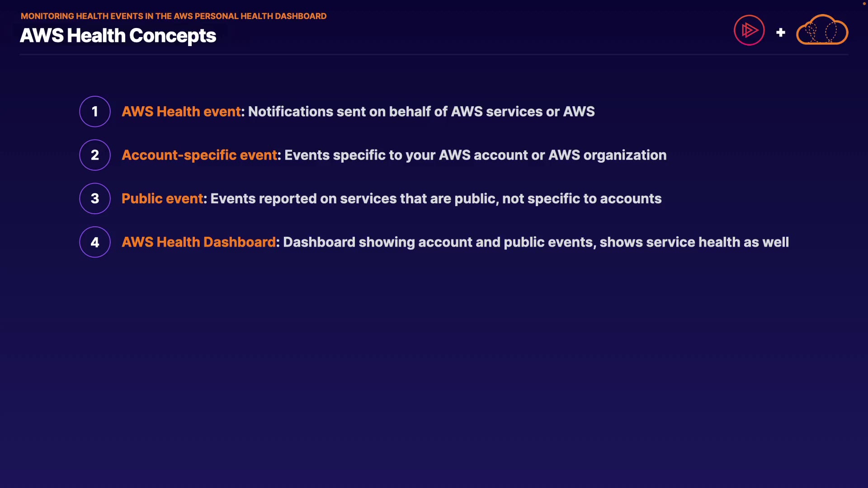
Task: Click the small orange dot in corner
Action: 864,4
